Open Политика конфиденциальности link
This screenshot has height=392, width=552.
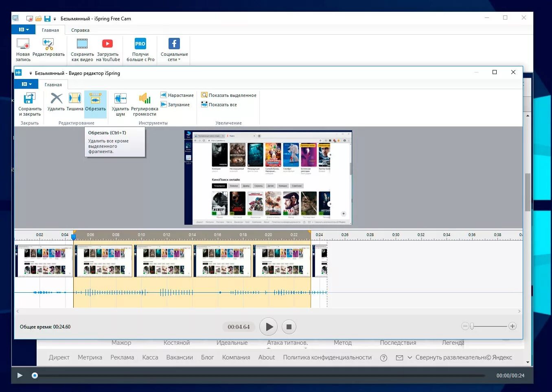327,357
